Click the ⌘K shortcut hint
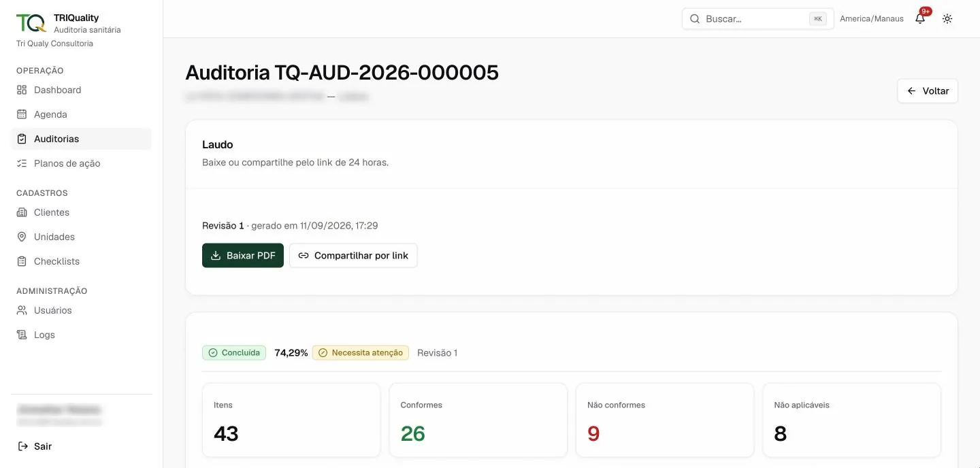This screenshot has width=980, height=468. pos(818,19)
